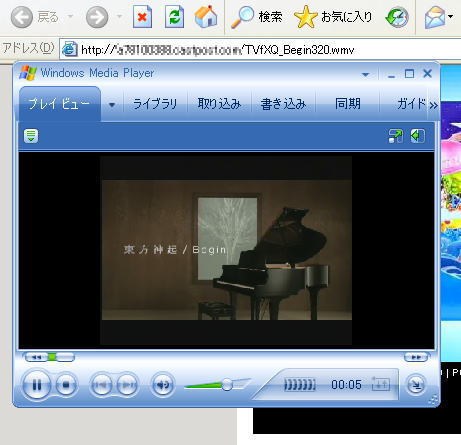Switch to skin mode with the round arrow button
The height and width of the screenshot is (445, 461).
click(x=416, y=385)
